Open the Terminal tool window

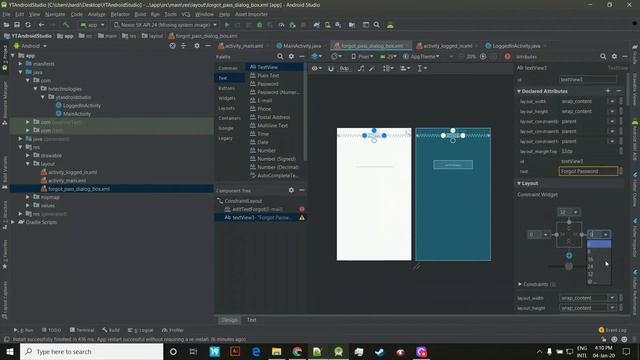[82, 330]
